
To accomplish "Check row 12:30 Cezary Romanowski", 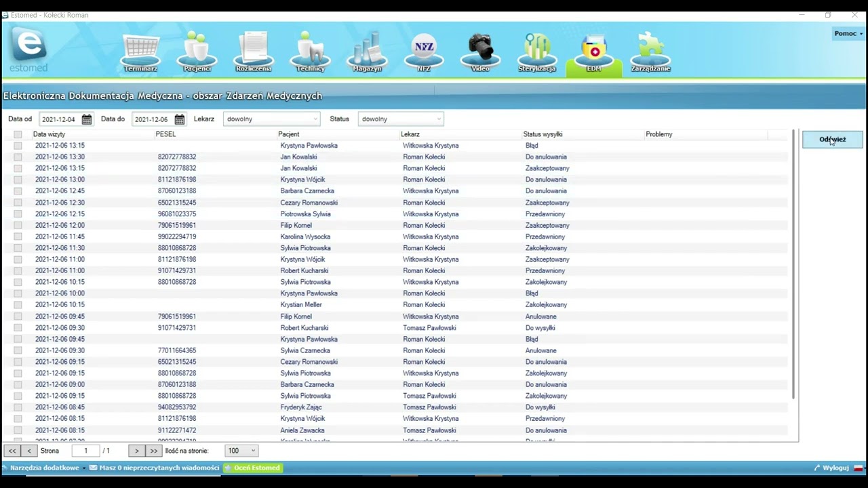I will click(18, 203).
